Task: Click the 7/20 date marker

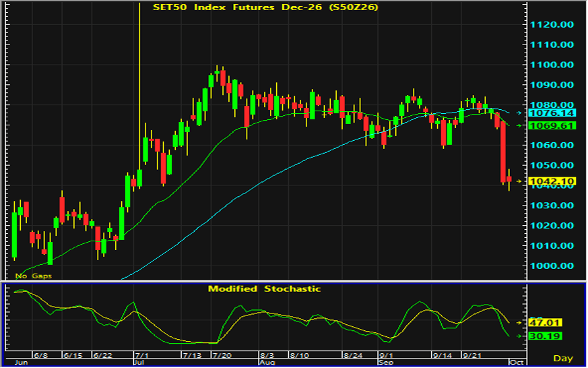Action: [222, 355]
